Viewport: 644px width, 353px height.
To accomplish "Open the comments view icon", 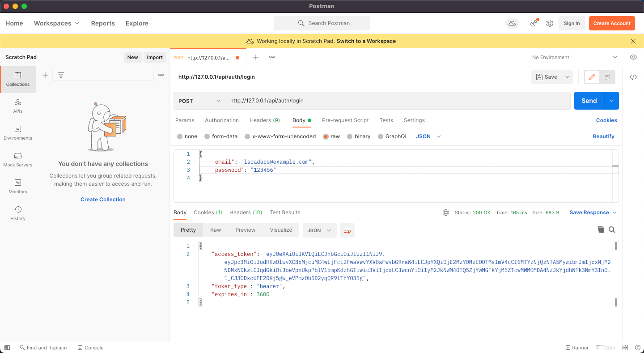I will coord(607,77).
